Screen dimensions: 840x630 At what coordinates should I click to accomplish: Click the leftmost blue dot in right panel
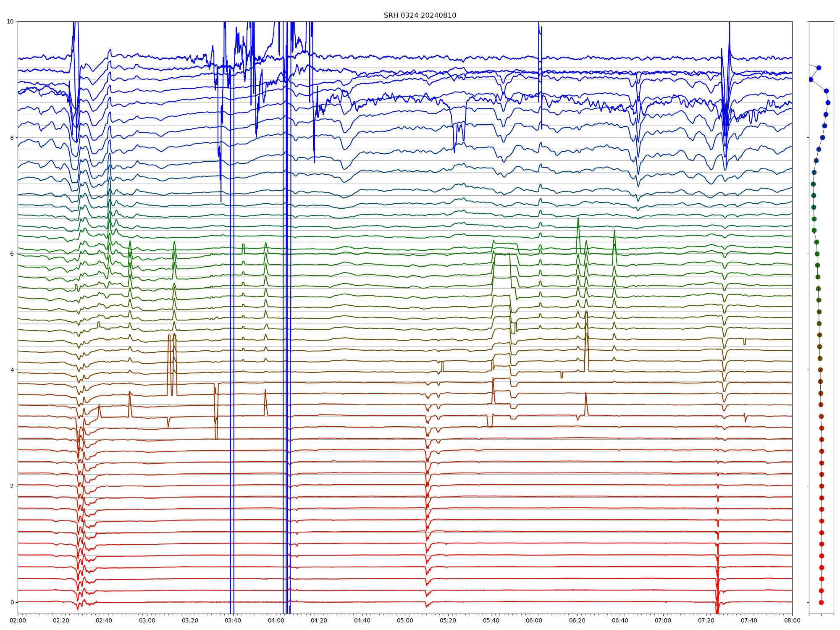click(x=811, y=79)
